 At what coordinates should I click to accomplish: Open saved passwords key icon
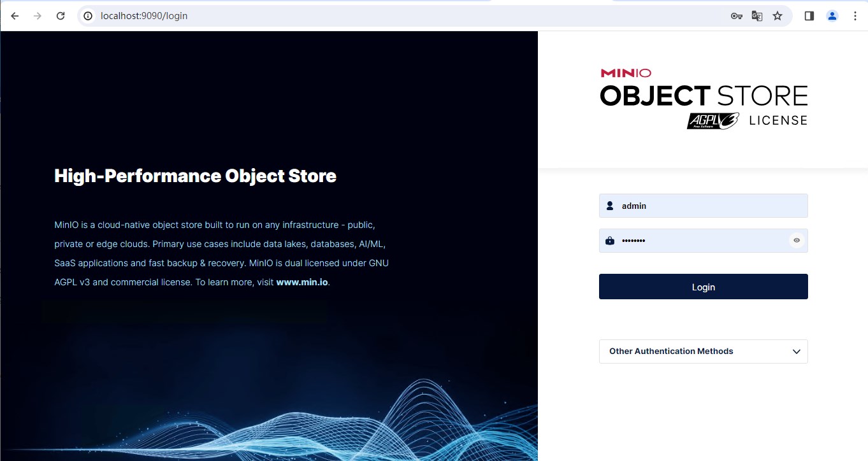(x=737, y=16)
